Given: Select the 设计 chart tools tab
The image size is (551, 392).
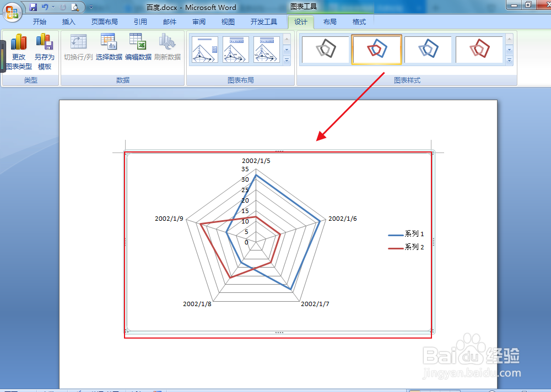Looking at the screenshot, I should pyautogui.click(x=301, y=22).
